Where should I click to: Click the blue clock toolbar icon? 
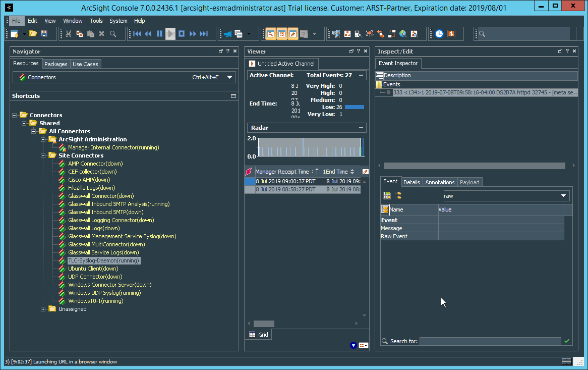pyautogui.click(x=439, y=34)
